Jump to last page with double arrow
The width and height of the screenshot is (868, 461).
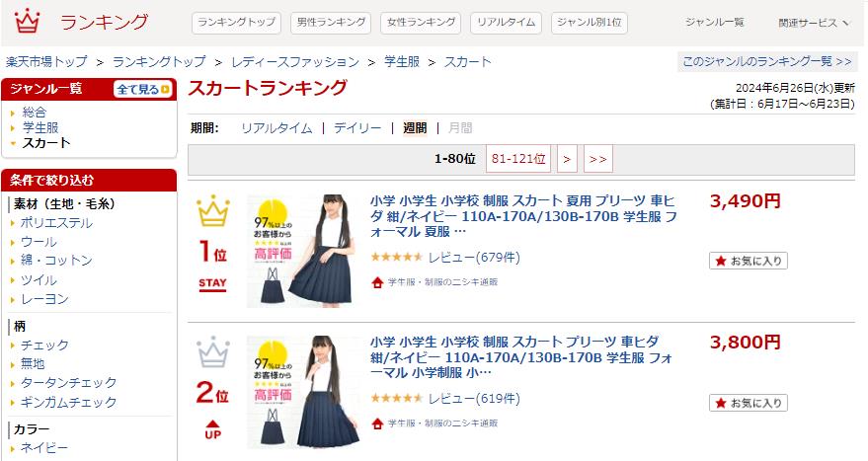tap(597, 159)
